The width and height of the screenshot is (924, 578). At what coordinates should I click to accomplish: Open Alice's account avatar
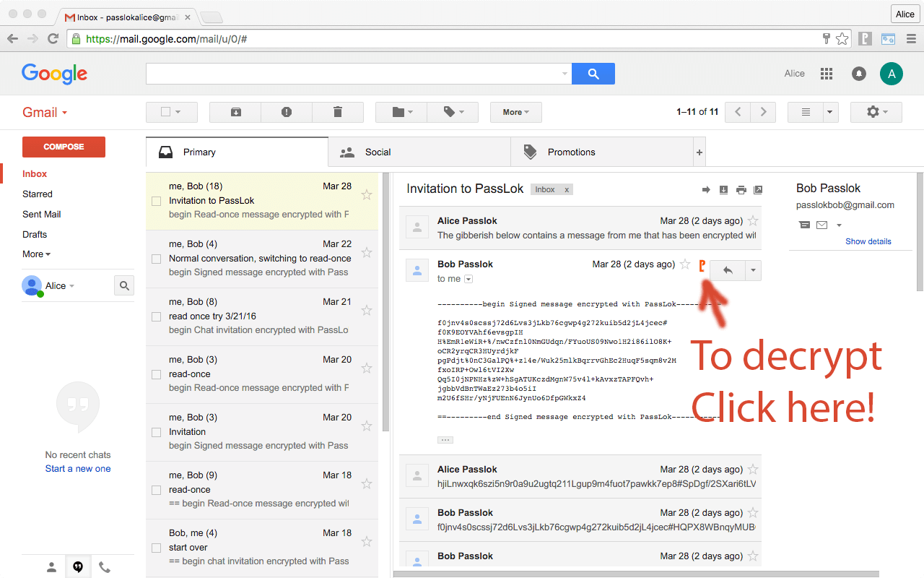point(892,74)
